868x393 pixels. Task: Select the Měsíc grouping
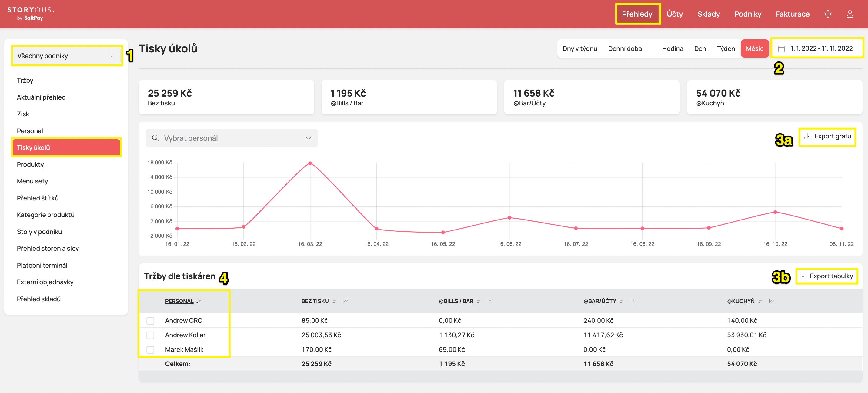tap(754, 48)
